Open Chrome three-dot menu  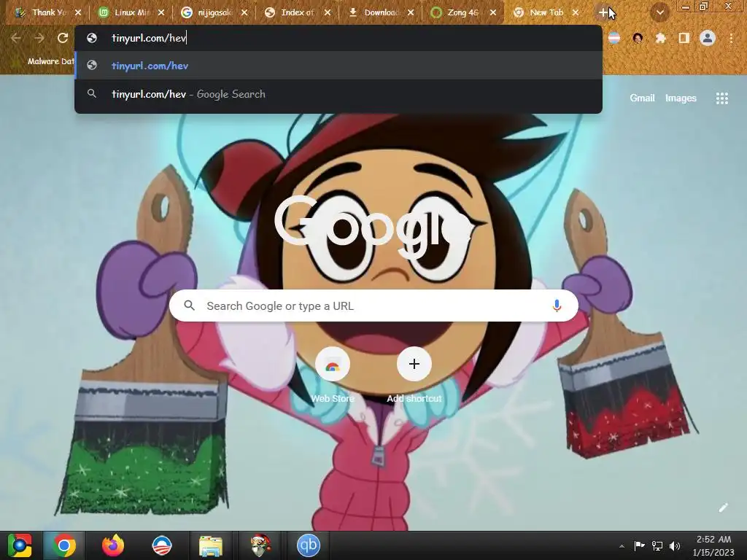731,38
